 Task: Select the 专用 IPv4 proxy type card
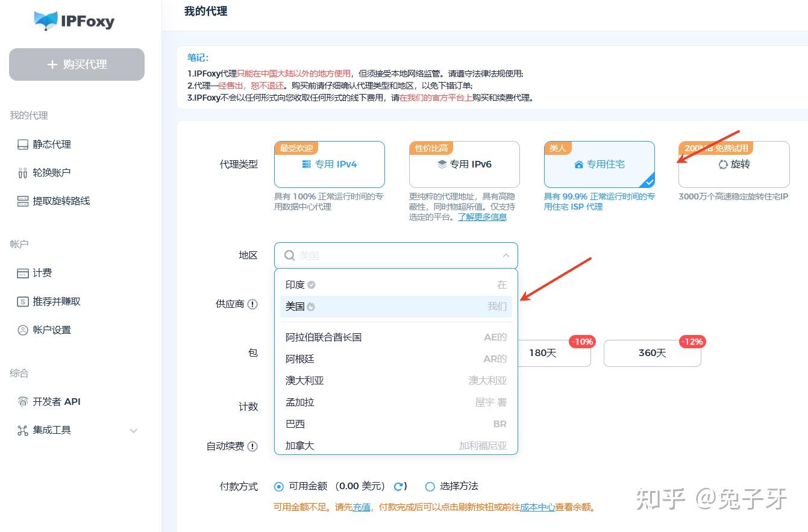pos(329,164)
